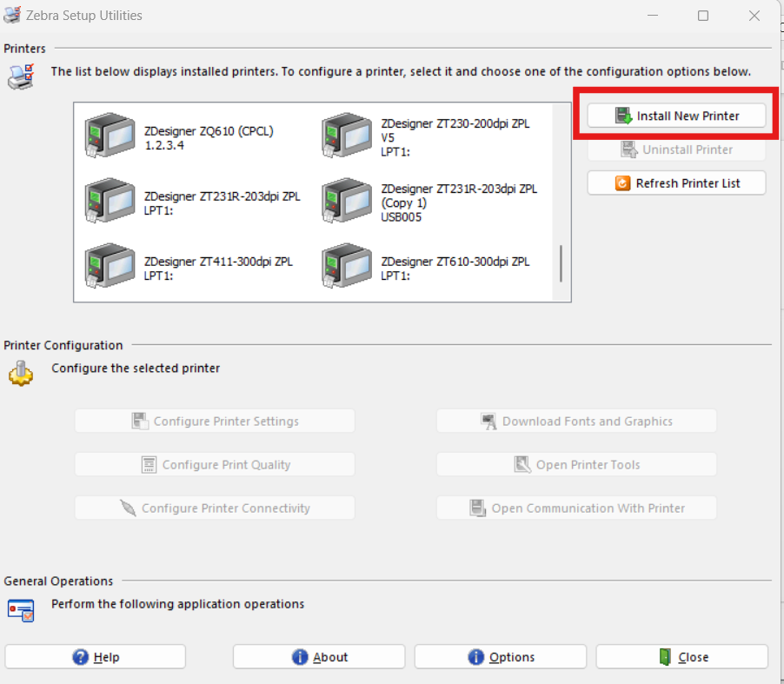Click the Printers section printer icon
The width and height of the screenshot is (784, 684).
tap(19, 76)
